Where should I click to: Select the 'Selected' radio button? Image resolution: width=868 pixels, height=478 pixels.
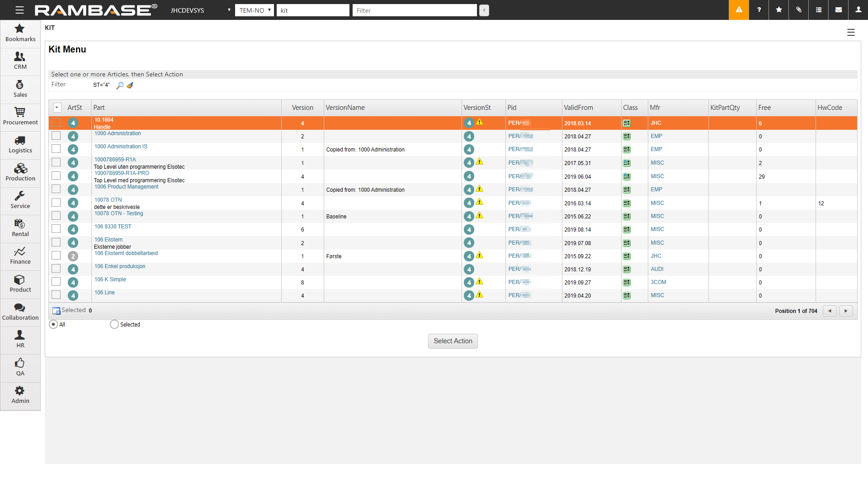pyautogui.click(x=114, y=324)
